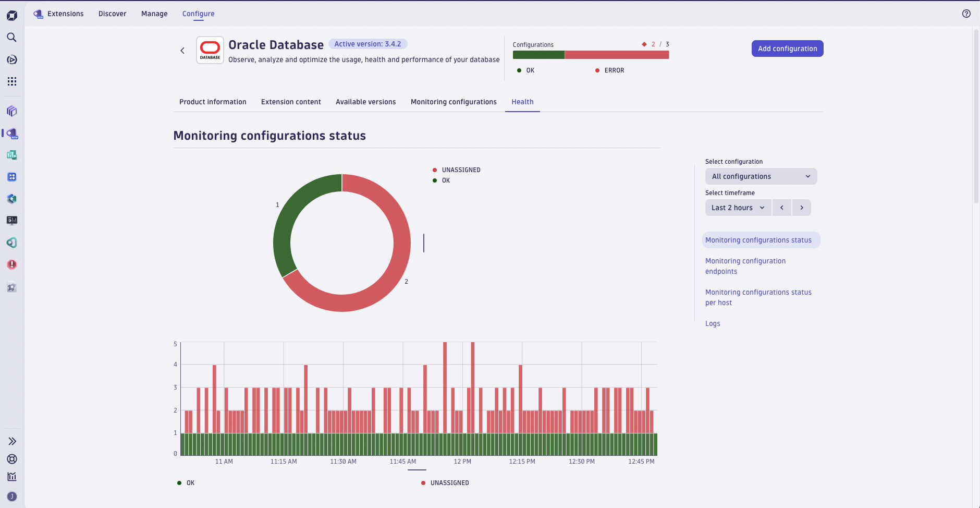Toggle the OK legend under the Configurations bar
This screenshot has width=980, height=508.
point(525,70)
